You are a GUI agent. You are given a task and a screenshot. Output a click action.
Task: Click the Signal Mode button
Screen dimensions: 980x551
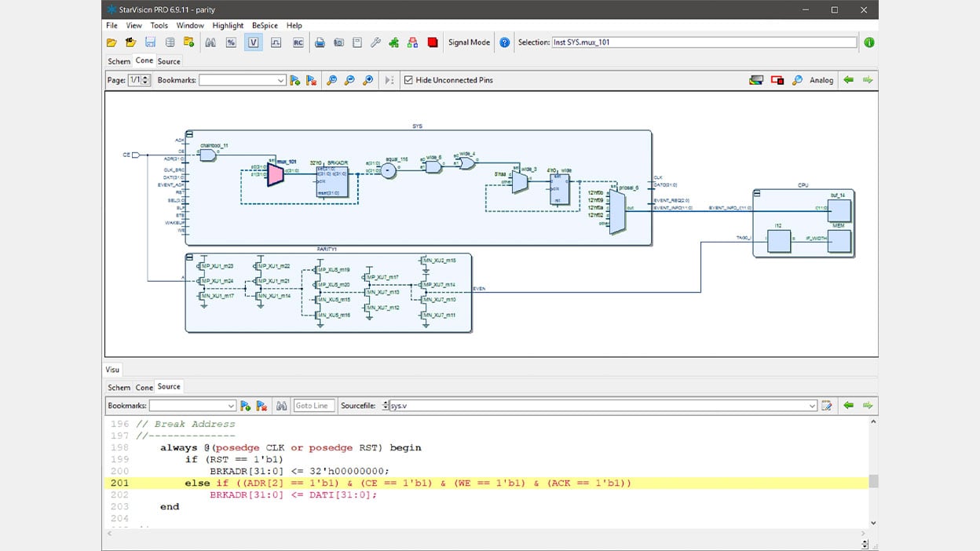[469, 42]
